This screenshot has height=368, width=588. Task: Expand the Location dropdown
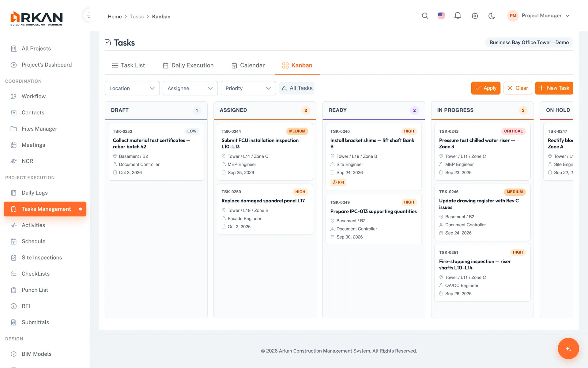(x=132, y=88)
